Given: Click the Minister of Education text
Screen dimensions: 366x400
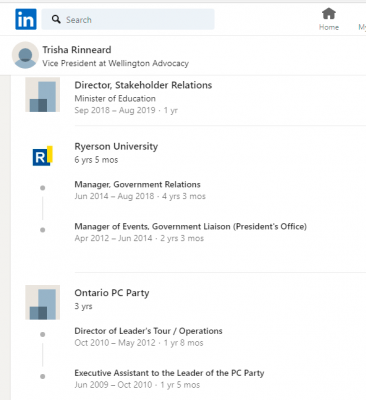Looking at the screenshot, I should pyautogui.click(x=115, y=99).
